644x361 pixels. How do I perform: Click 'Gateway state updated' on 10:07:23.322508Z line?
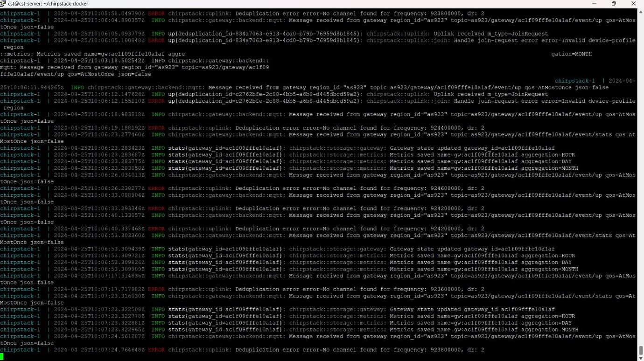click(x=425, y=309)
